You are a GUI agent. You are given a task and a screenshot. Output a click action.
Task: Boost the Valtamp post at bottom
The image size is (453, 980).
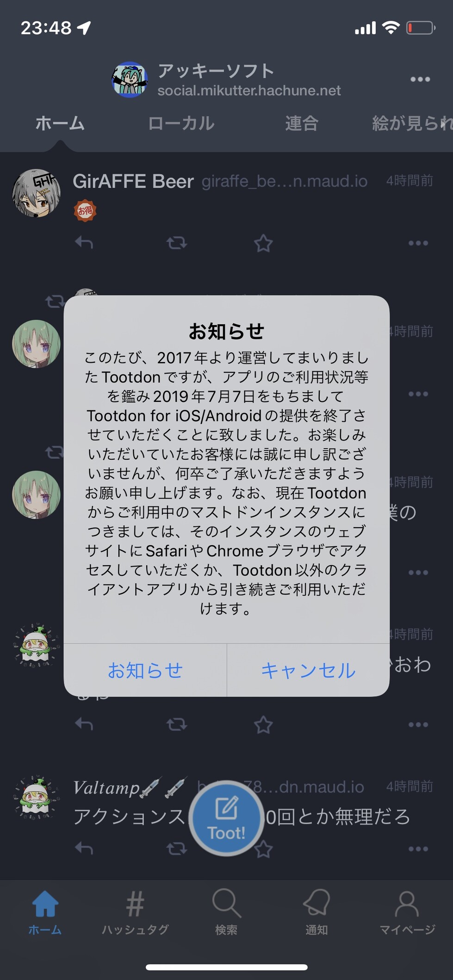177,848
